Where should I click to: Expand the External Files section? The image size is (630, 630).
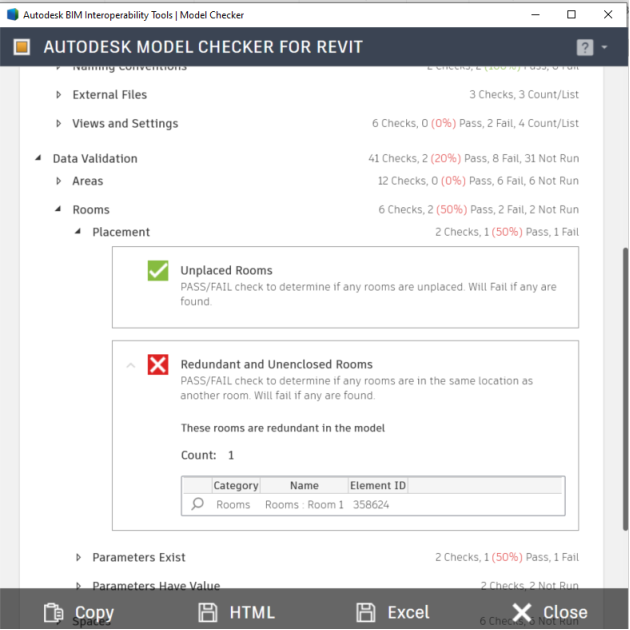coord(59,95)
